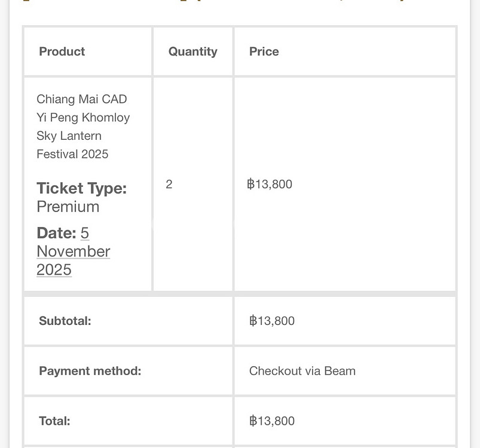480x448 pixels.
Task: Click the Sky Lantern text line
Action: click(69, 136)
